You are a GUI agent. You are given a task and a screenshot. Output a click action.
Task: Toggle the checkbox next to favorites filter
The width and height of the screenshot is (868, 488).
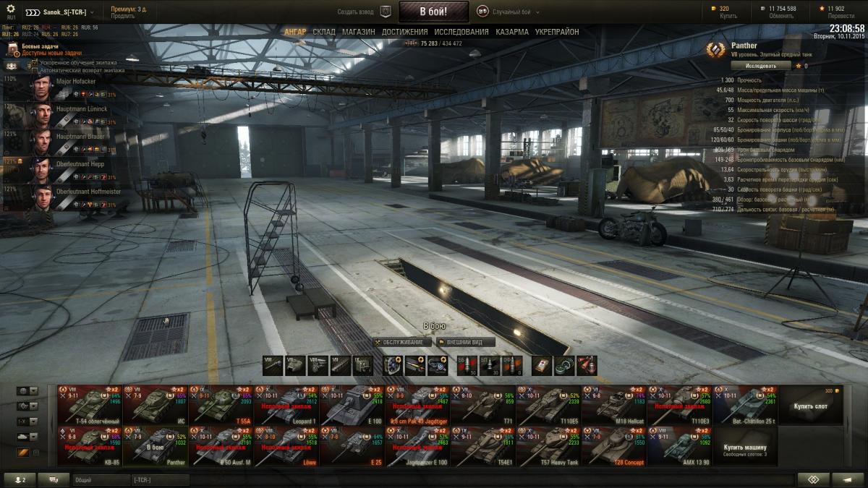point(37,453)
